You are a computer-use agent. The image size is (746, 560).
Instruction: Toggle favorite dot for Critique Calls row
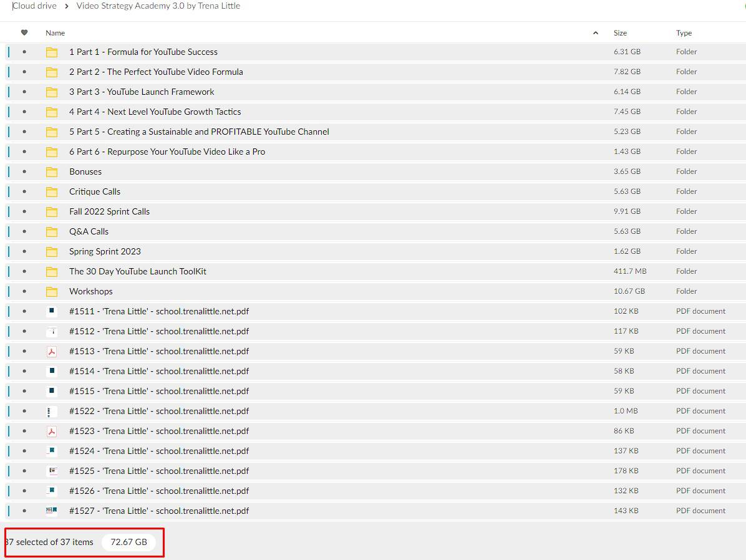pyautogui.click(x=24, y=191)
